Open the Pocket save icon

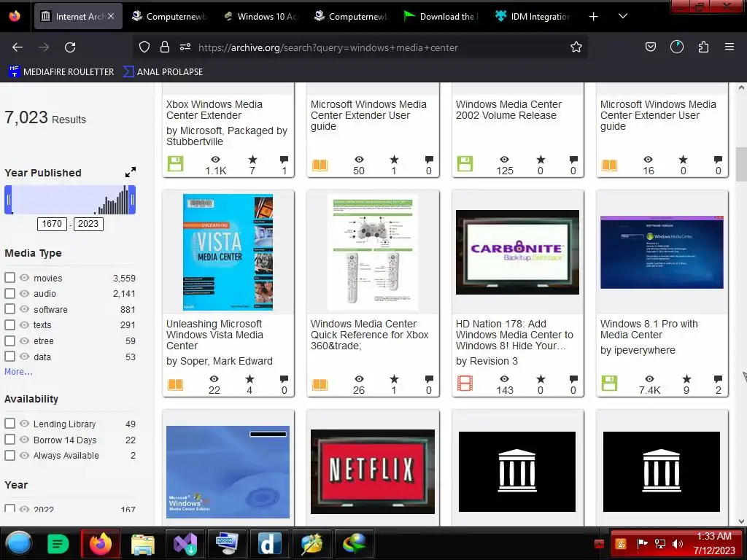coord(650,47)
